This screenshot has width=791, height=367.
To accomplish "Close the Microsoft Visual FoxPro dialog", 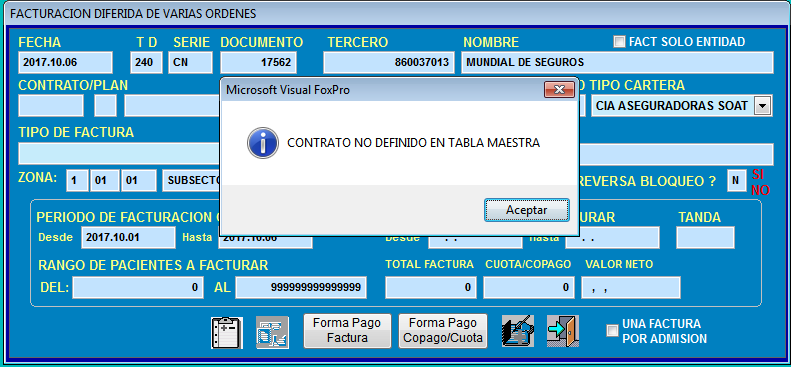I will 559,90.
